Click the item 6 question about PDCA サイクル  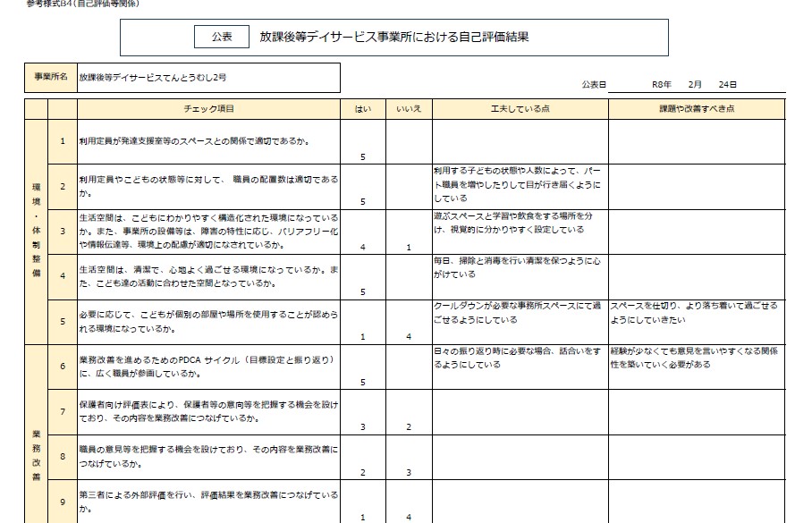208,366
